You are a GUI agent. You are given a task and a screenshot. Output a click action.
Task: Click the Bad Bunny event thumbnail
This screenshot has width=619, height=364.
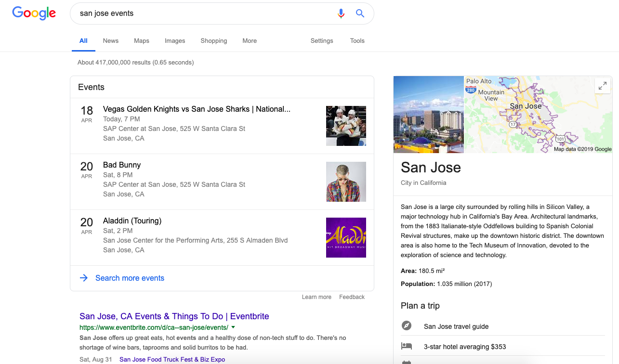(x=346, y=182)
